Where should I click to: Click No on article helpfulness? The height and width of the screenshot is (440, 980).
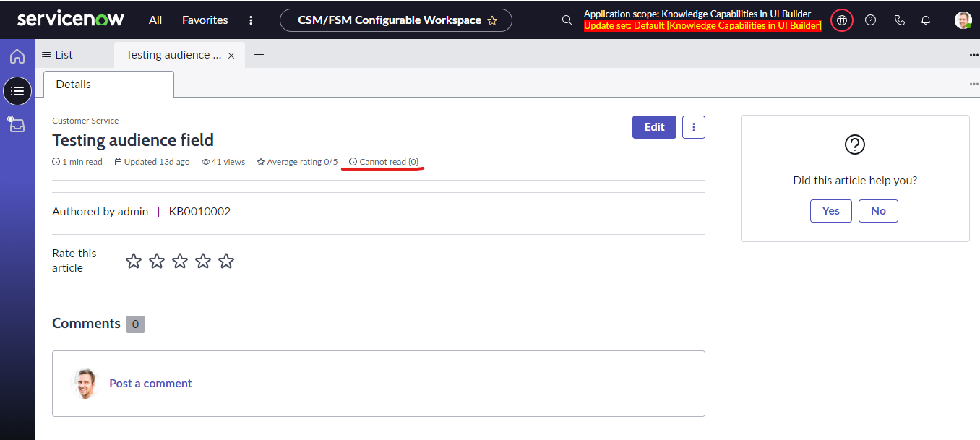[x=878, y=211]
